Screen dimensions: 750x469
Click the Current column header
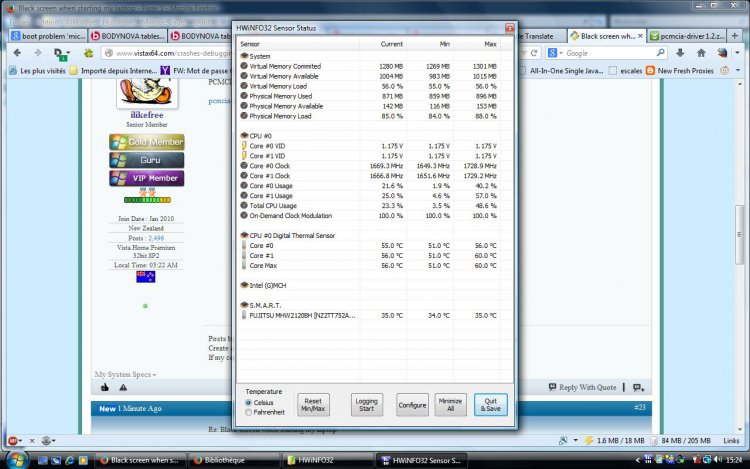pyautogui.click(x=391, y=44)
